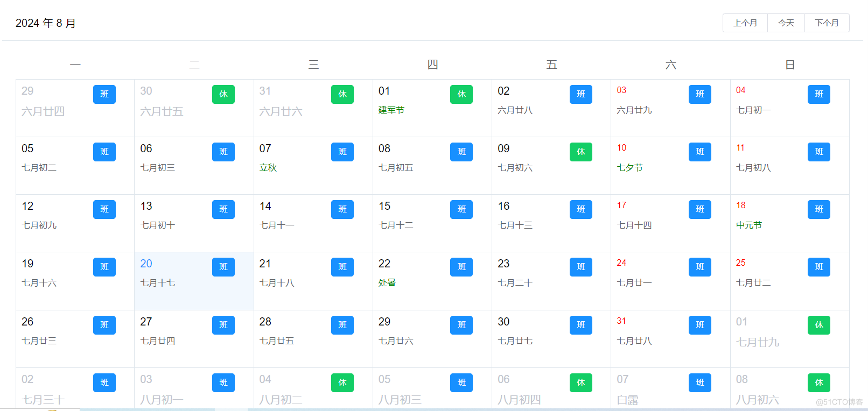Click lunar date 七月十六
The width and height of the screenshot is (868, 411).
pos(39,283)
